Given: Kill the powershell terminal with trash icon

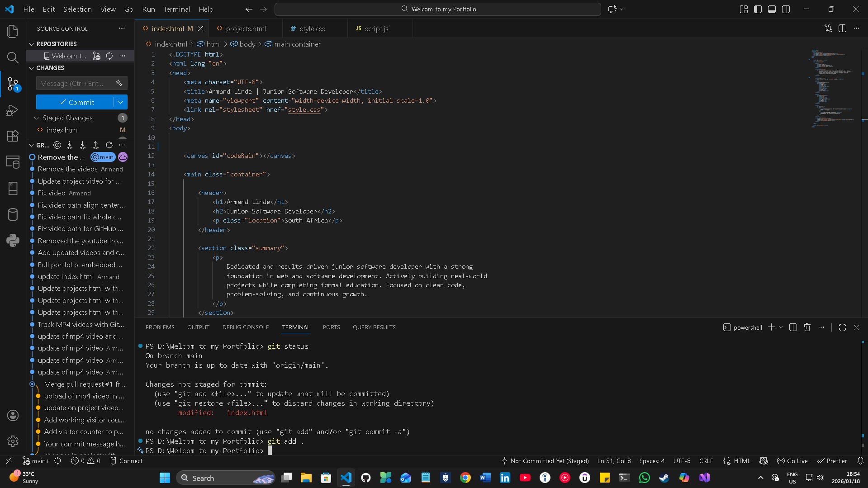Looking at the screenshot, I should tap(807, 327).
